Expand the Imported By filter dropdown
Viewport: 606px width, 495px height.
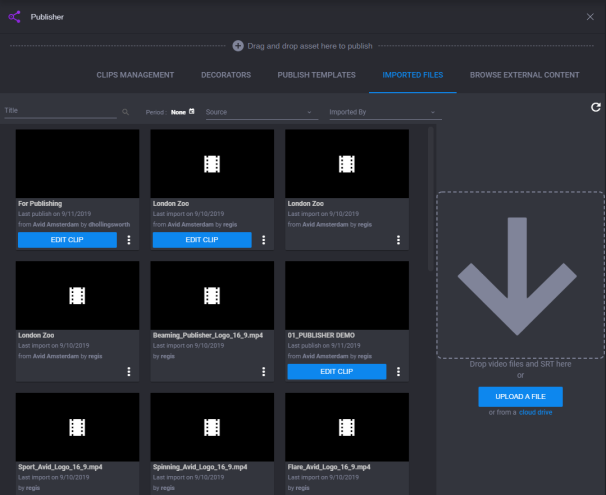[x=384, y=112]
